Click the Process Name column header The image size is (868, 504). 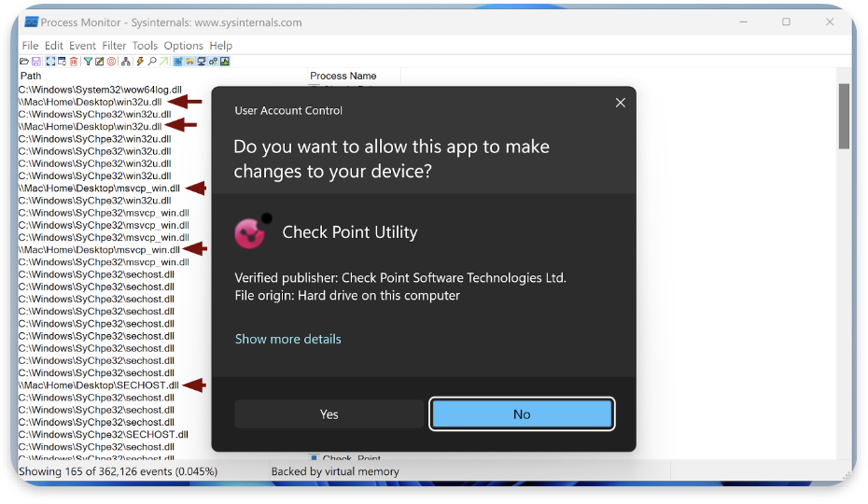point(343,76)
